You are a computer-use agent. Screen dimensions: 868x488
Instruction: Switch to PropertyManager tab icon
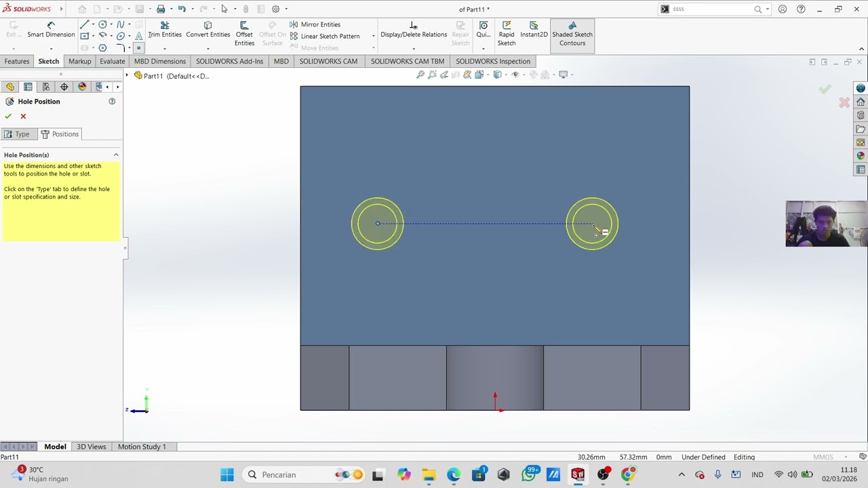click(x=28, y=87)
